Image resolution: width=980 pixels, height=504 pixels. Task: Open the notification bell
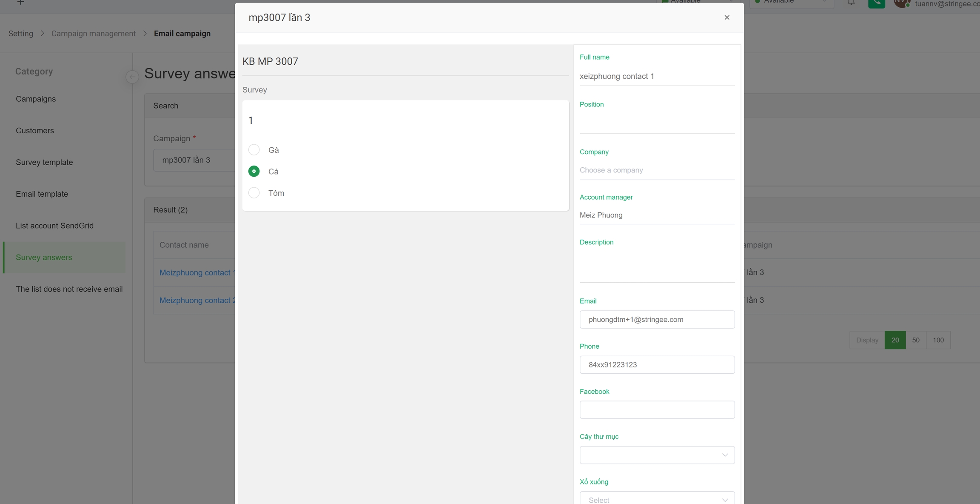(x=851, y=3)
